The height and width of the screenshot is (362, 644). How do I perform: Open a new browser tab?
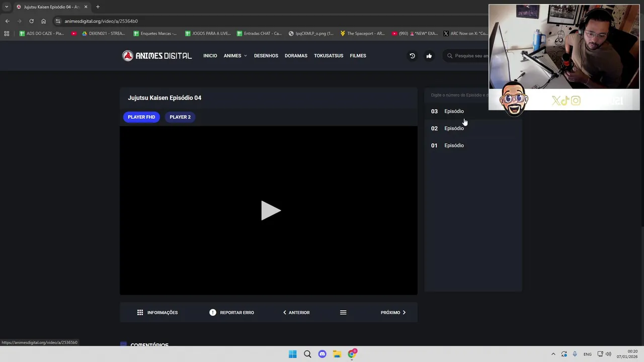[98, 7]
